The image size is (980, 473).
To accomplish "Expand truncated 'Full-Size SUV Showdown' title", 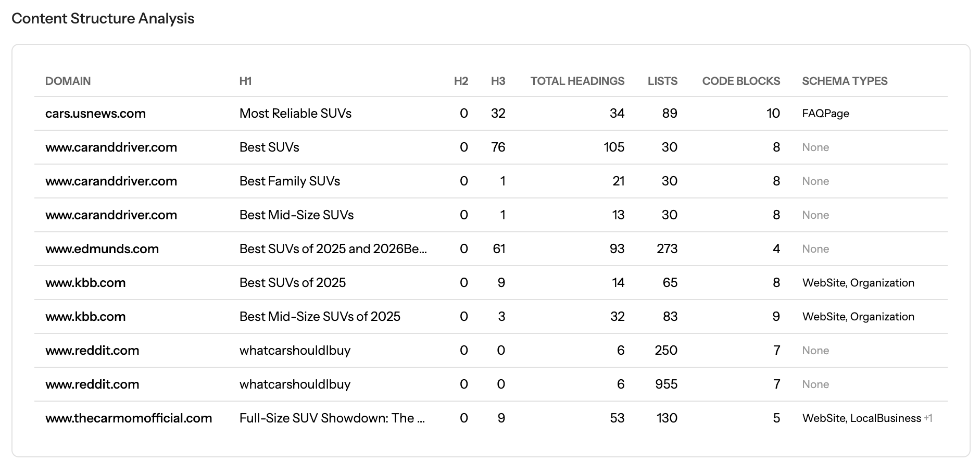I will [x=332, y=418].
